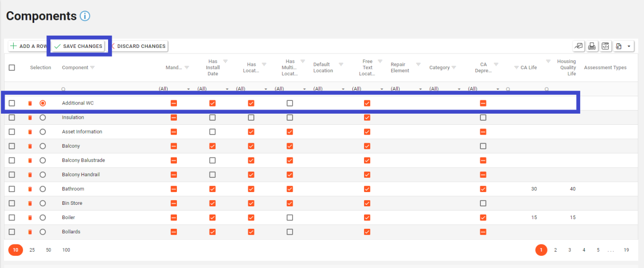Click filter icon on the Component column
Screen dimensions: 644x268
pyautogui.click(x=92, y=68)
